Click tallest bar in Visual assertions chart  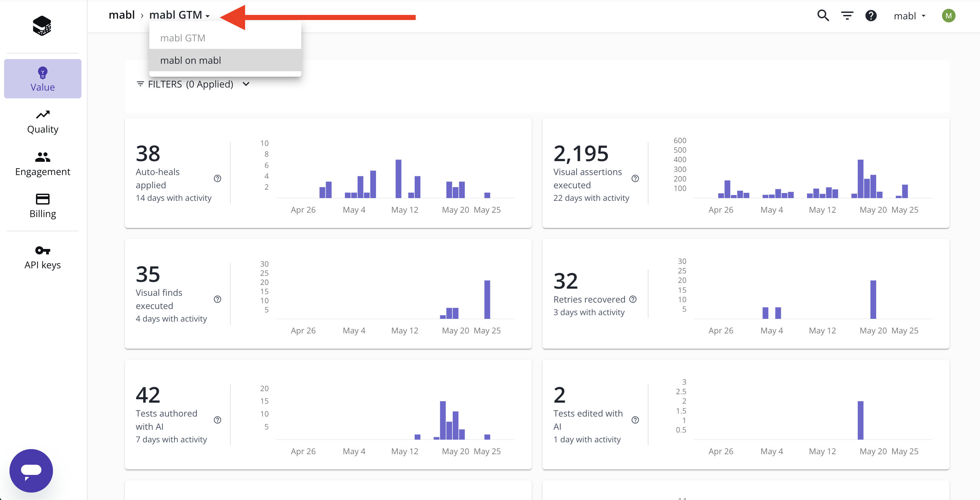pos(860,179)
